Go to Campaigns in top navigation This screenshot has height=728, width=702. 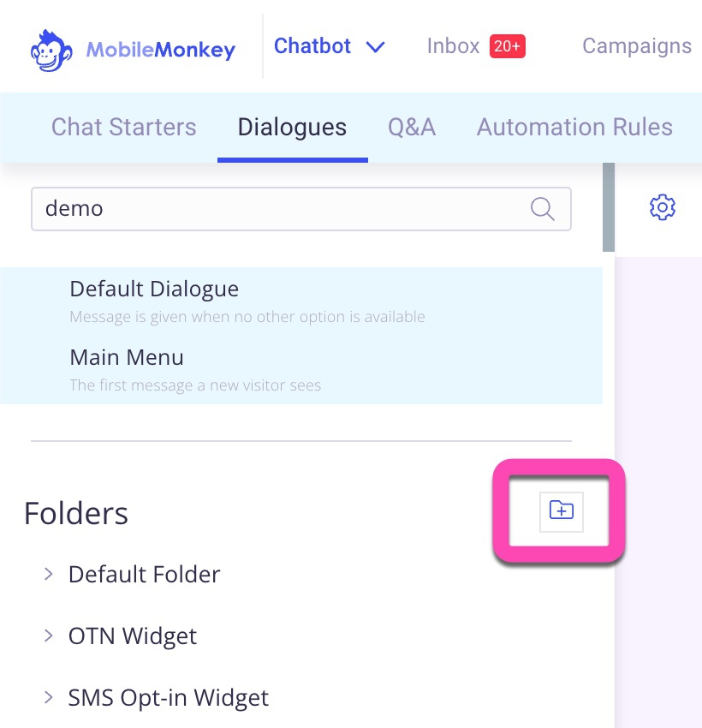click(x=637, y=46)
